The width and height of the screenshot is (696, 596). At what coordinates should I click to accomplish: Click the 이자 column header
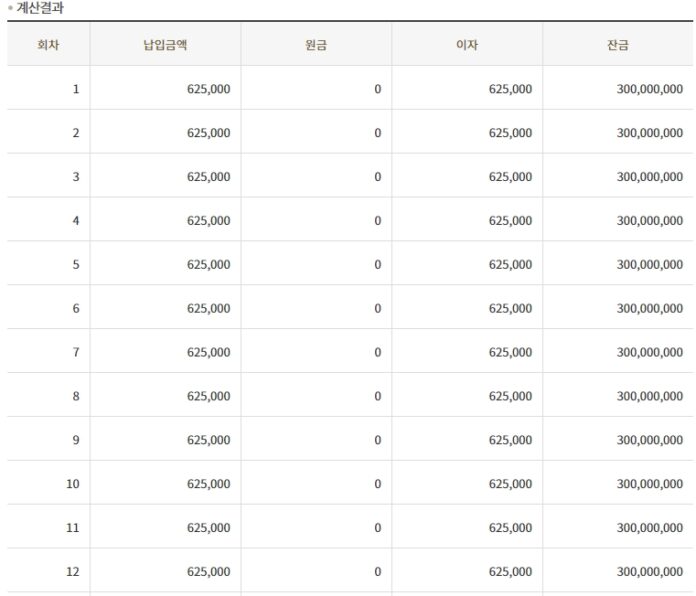coord(467,45)
